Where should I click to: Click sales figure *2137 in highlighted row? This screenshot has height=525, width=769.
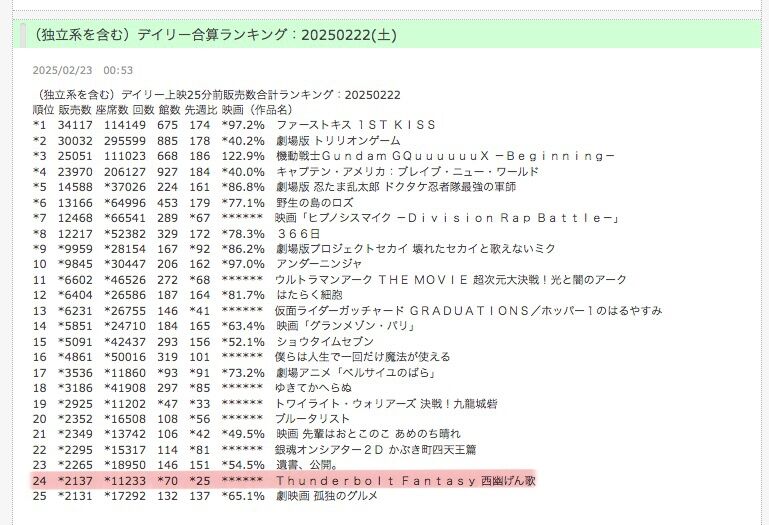(75, 481)
